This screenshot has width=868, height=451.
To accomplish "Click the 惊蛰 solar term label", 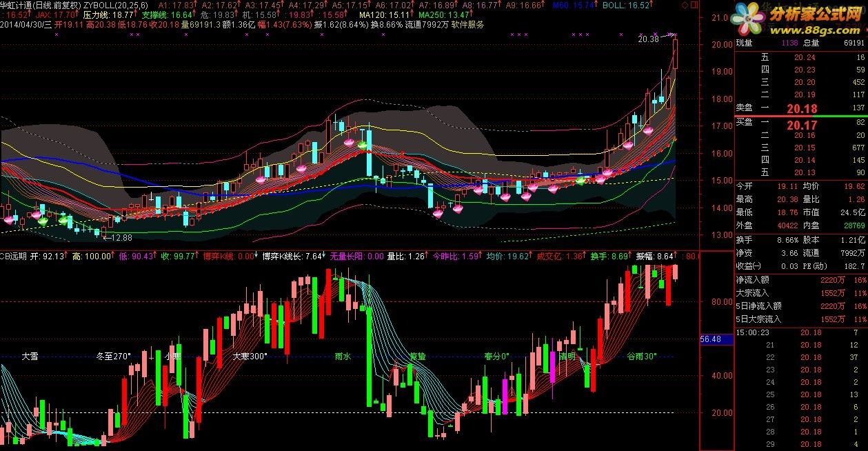I will click(x=418, y=357).
